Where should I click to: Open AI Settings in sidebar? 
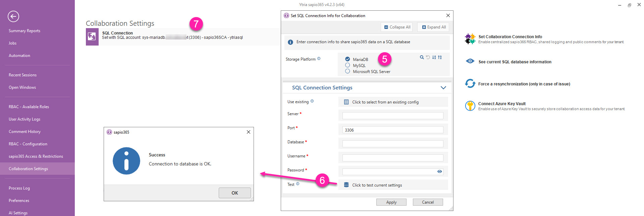tap(18, 213)
